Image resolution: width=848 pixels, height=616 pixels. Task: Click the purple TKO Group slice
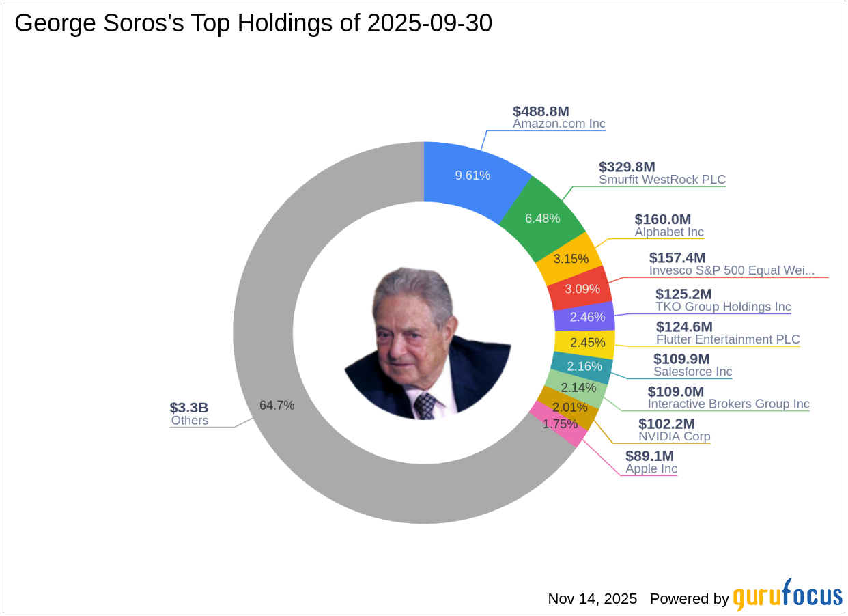coord(586,317)
